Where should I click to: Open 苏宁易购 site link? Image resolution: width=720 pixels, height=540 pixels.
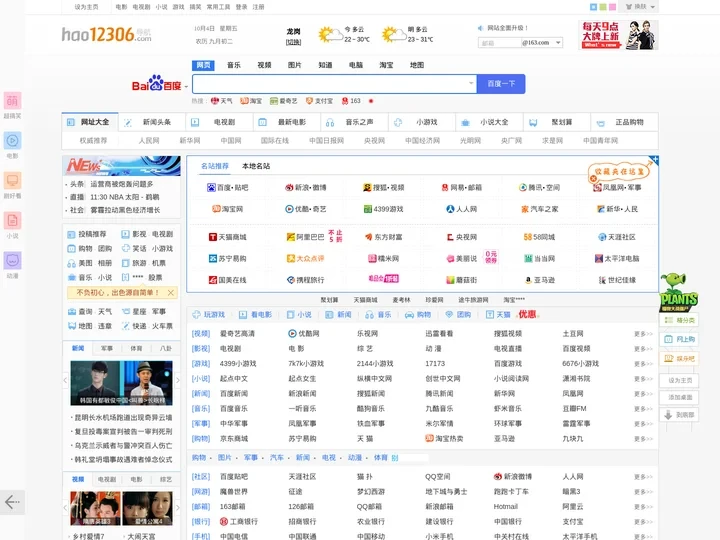click(228, 259)
